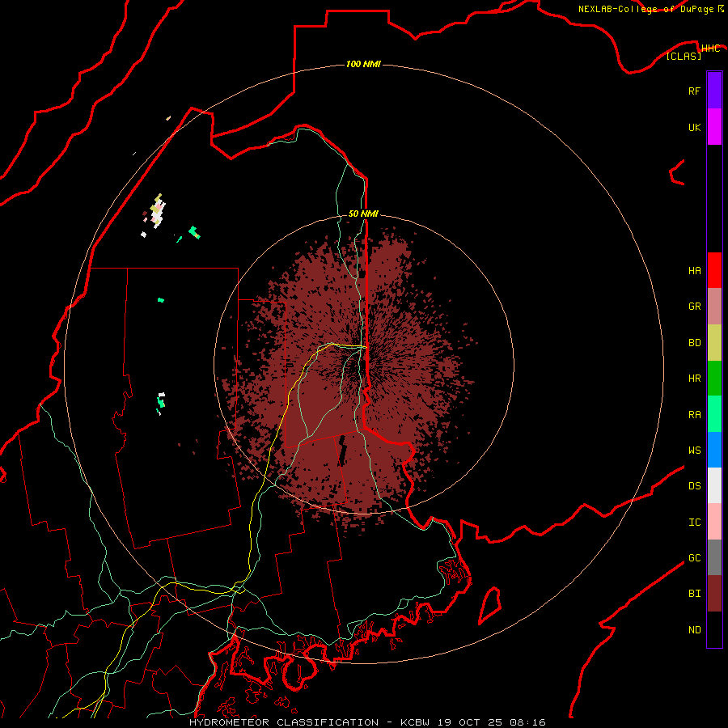This screenshot has width=728, height=728.
Task: Click the HA legend label
Action: point(694,271)
